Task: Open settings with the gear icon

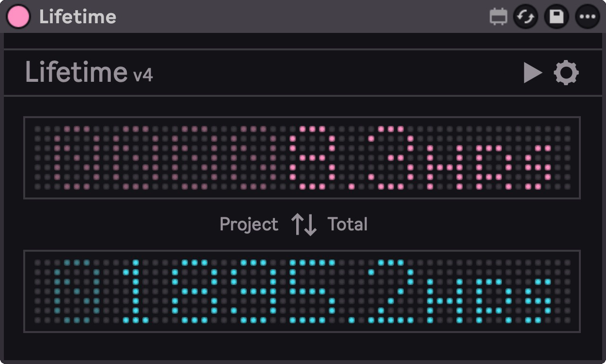Action: click(x=566, y=73)
